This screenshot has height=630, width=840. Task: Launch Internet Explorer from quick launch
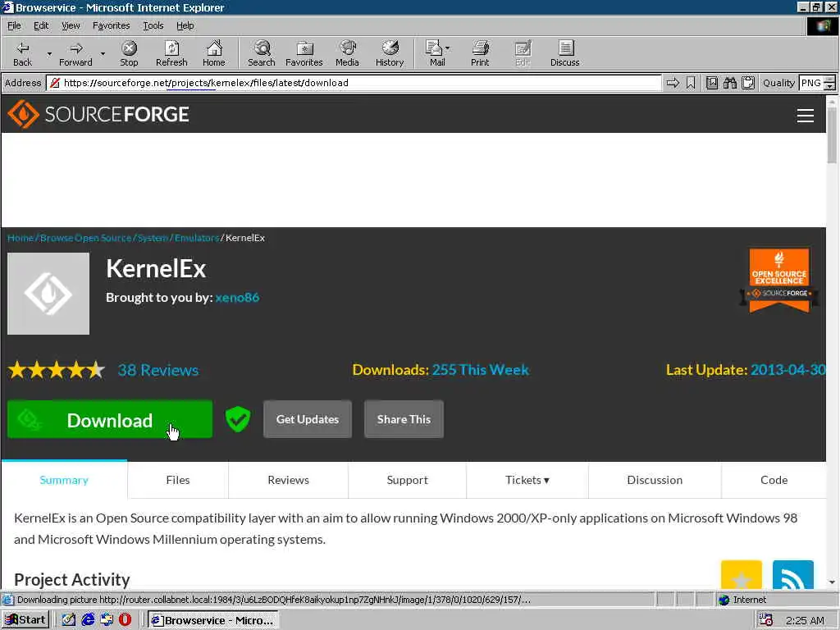88,620
